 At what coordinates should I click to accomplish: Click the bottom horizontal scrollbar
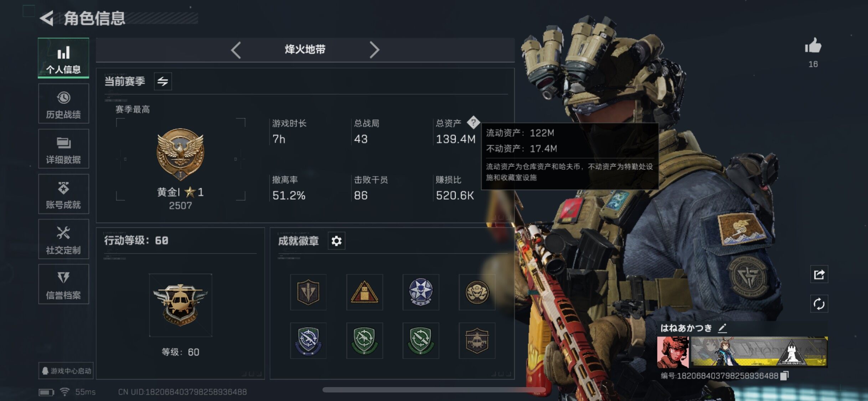(434, 390)
